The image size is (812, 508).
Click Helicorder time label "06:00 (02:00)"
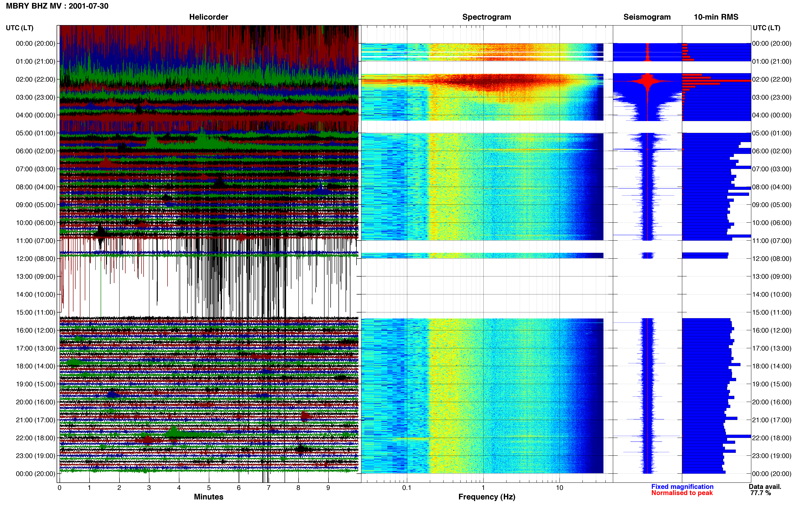point(36,151)
